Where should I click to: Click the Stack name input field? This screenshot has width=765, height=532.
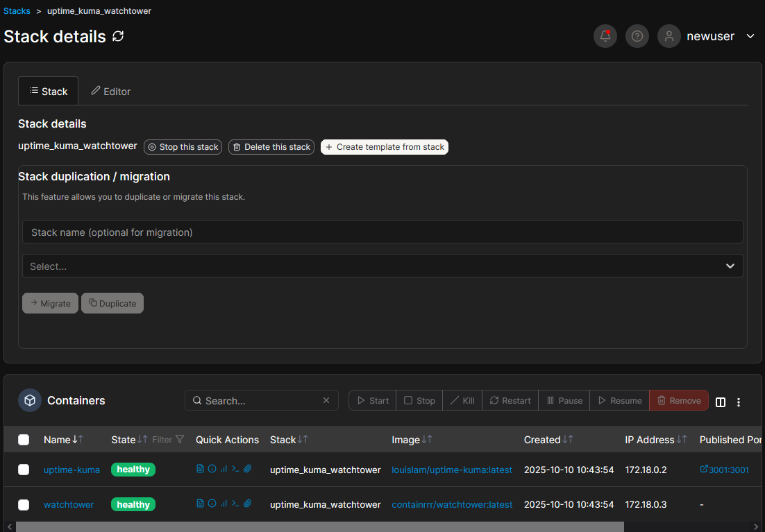click(382, 232)
